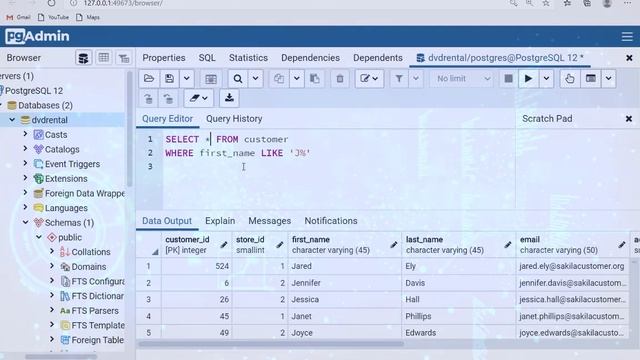The image size is (640, 360).
Task: Select the PostgreSQL 12 server node
Action: click(x=33, y=91)
